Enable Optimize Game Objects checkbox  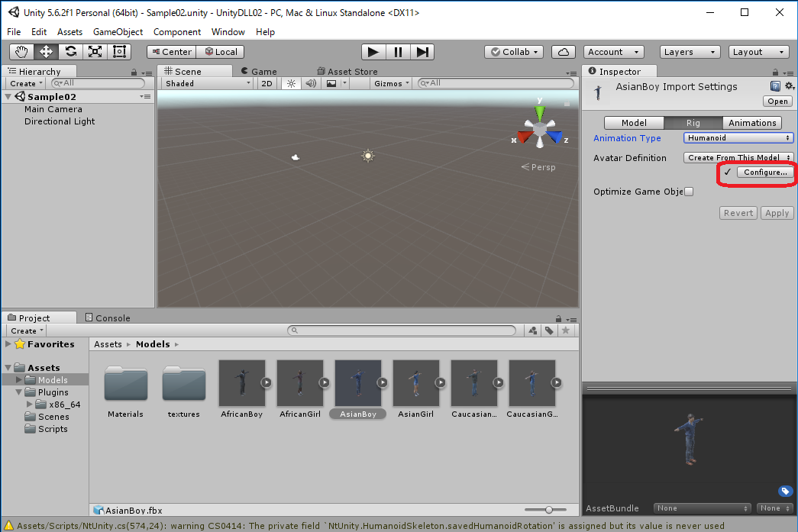689,192
